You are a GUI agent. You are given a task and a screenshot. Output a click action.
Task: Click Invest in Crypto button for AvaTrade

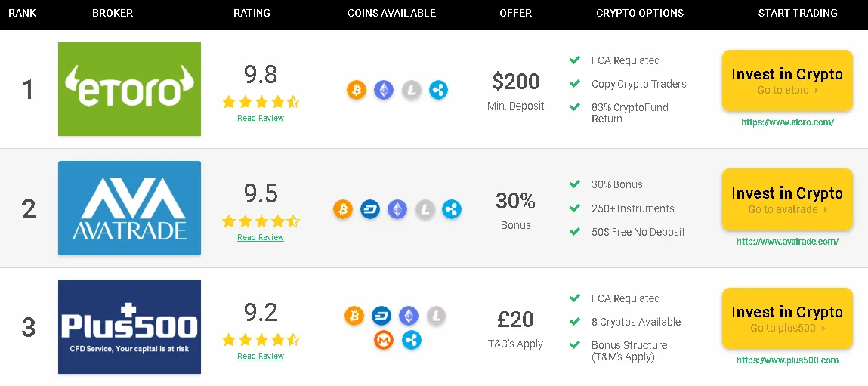pos(787,199)
